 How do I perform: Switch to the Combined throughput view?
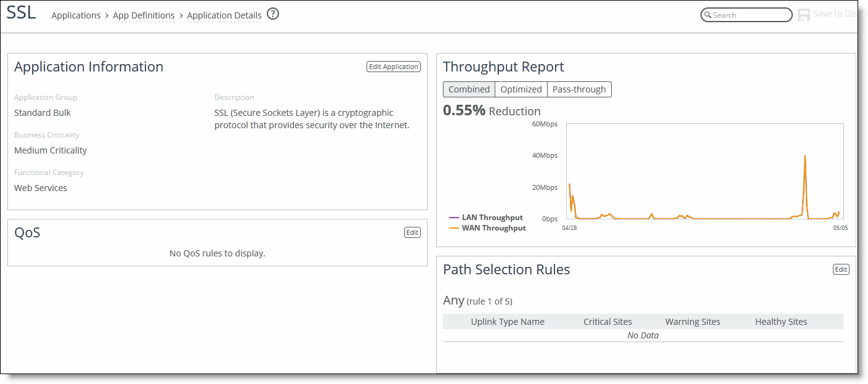point(469,89)
